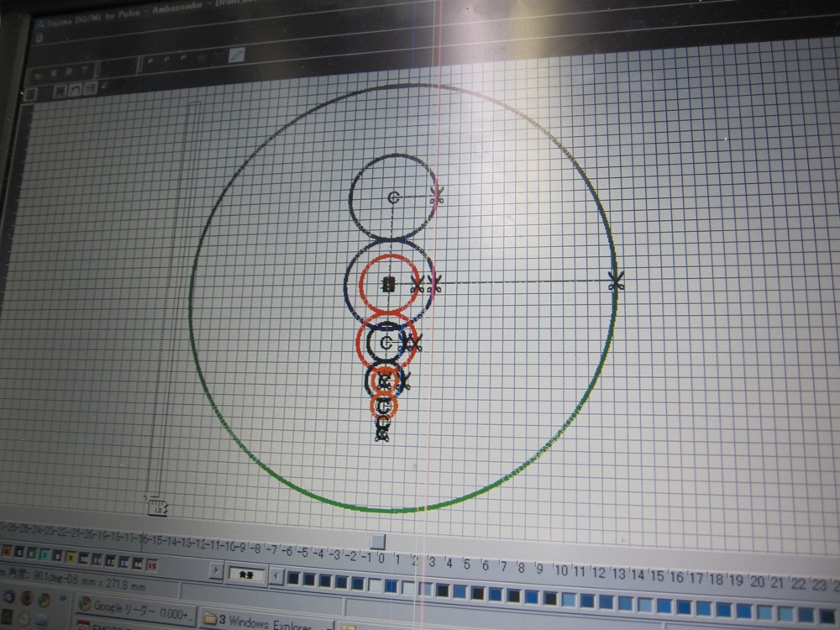Image resolution: width=840 pixels, height=630 pixels.
Task: Select the black square start marker
Action: (388, 285)
